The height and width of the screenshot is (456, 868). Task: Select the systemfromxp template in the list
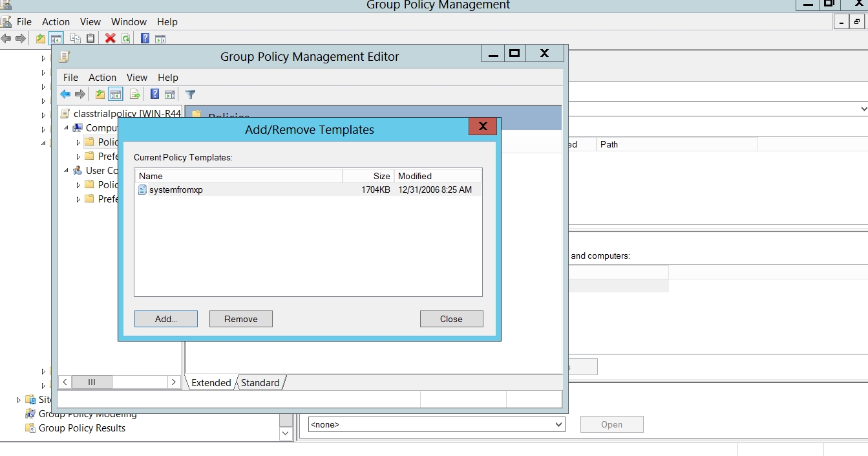176,190
